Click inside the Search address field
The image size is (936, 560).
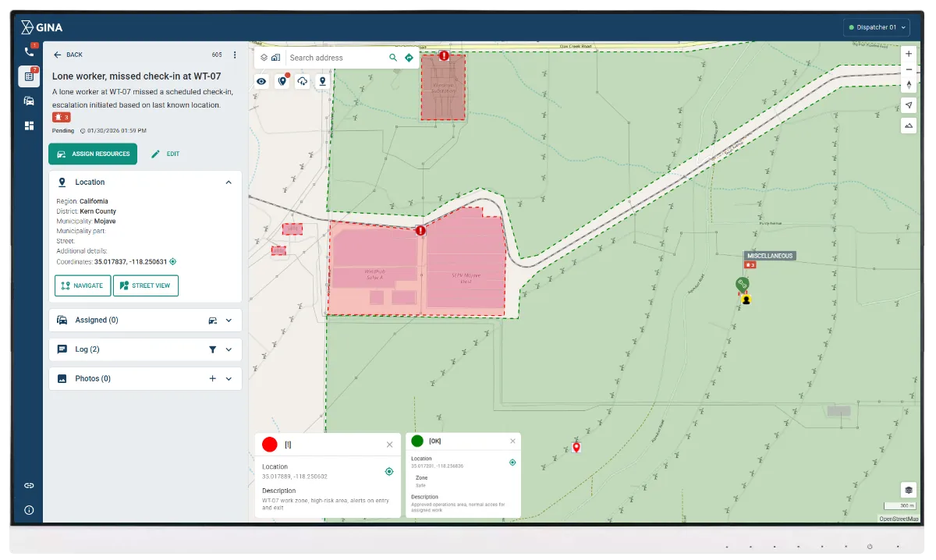point(335,58)
